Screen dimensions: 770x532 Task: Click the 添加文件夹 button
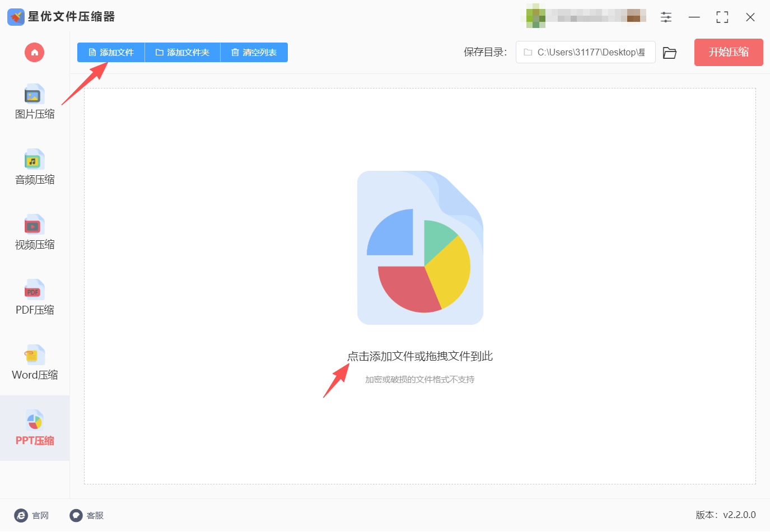point(183,53)
